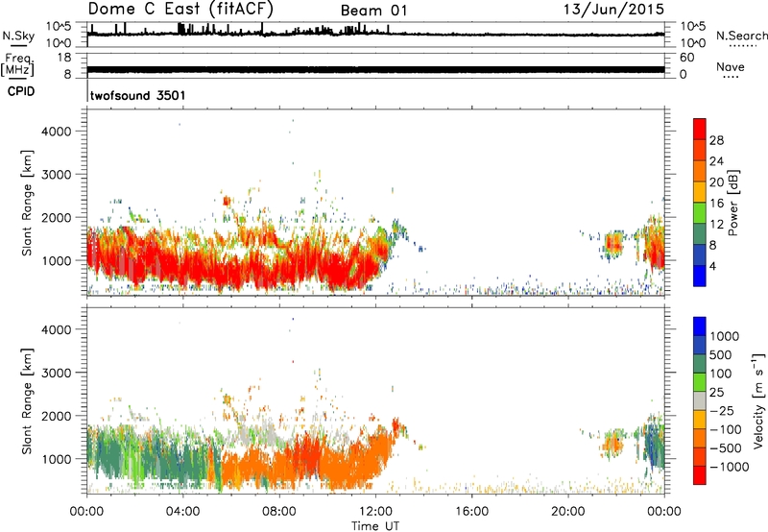The width and height of the screenshot is (768, 532).
Task: Click the 'Nave' legend label
Action: coord(730,67)
